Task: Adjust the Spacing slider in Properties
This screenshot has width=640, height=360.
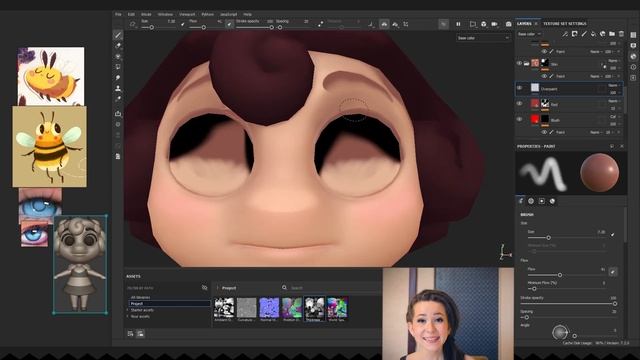Action: click(x=568, y=317)
